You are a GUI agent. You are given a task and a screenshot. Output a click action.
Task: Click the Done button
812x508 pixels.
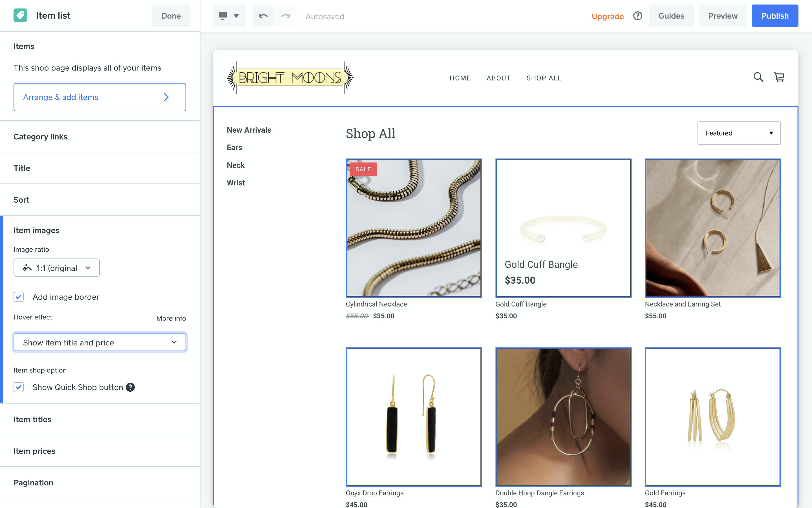click(x=171, y=16)
